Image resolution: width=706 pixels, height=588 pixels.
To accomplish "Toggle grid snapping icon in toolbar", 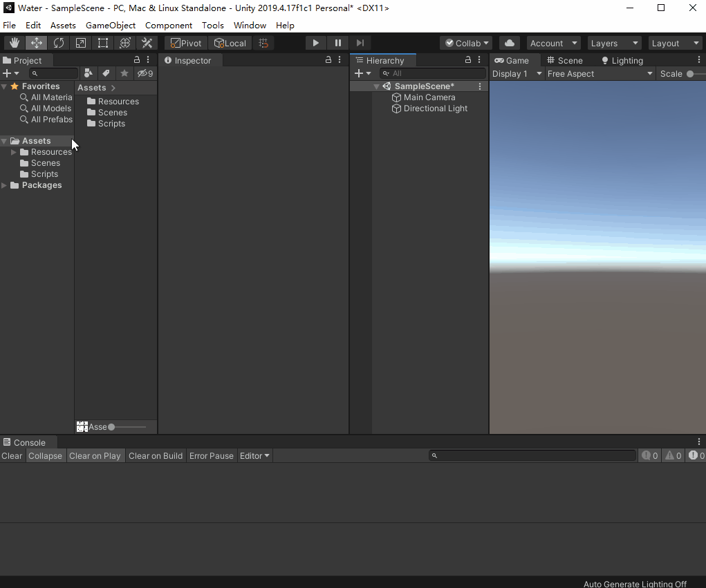I will coord(263,43).
